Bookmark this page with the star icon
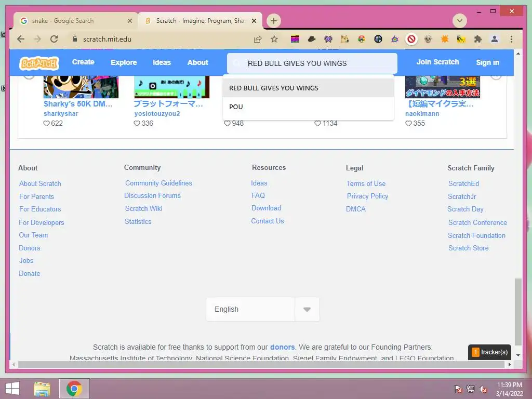Screen dimensions: 532x399 click(274, 39)
